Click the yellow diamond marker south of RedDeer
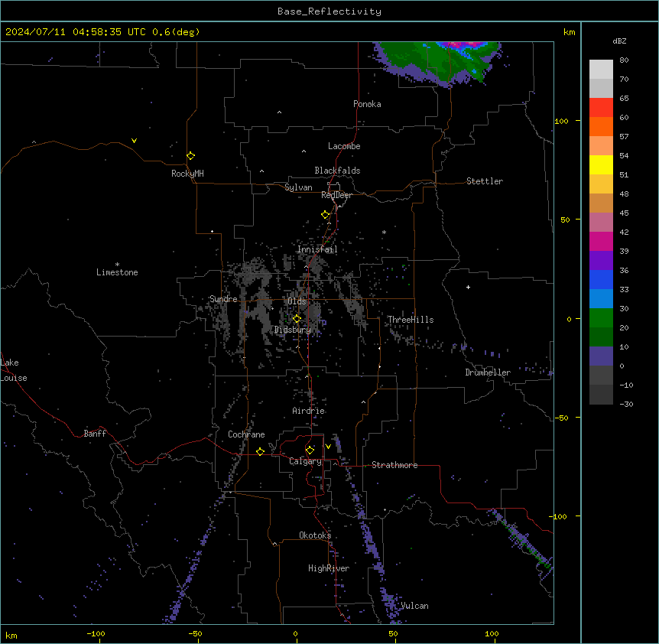 click(x=326, y=215)
